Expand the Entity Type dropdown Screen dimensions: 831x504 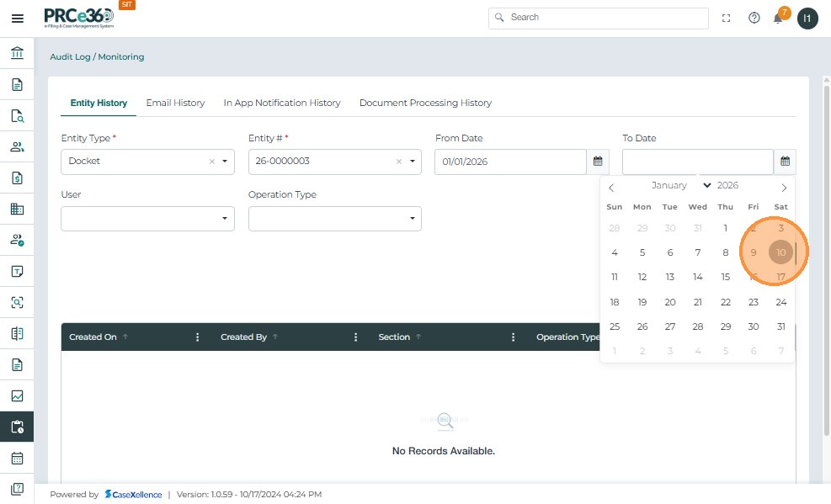coord(225,162)
